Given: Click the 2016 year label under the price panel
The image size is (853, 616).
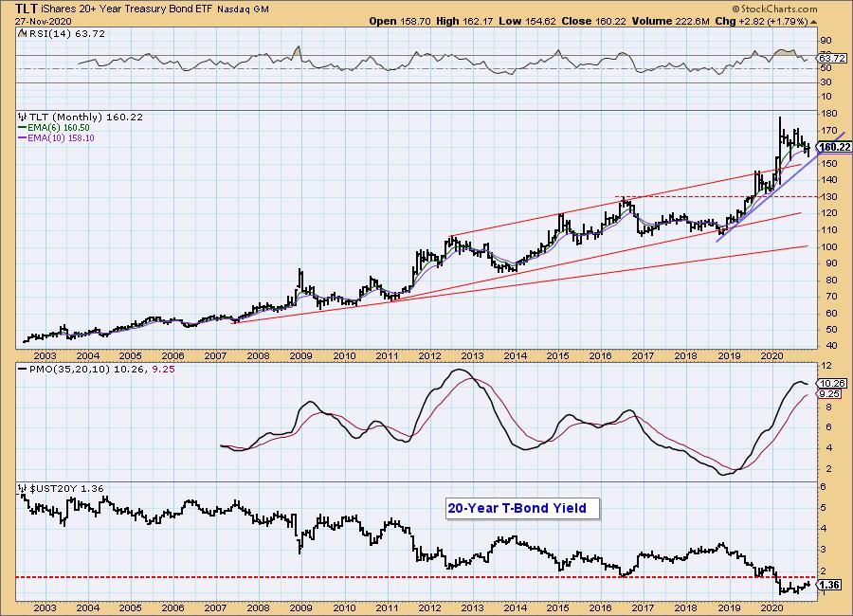Looking at the screenshot, I should pos(600,356).
